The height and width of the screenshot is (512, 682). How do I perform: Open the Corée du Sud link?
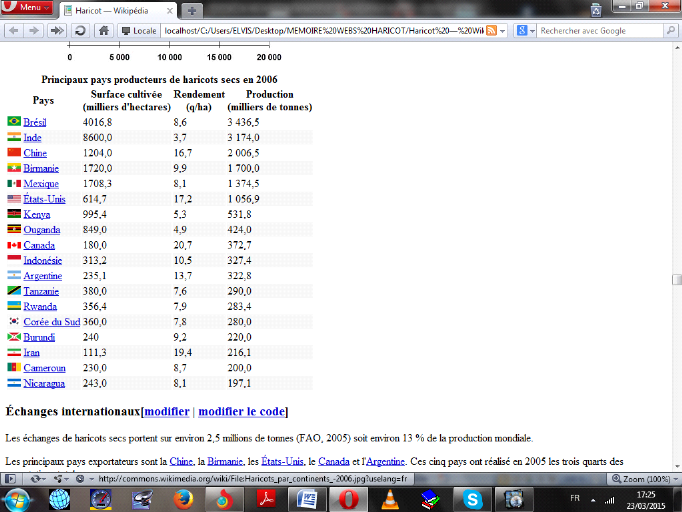(52, 321)
